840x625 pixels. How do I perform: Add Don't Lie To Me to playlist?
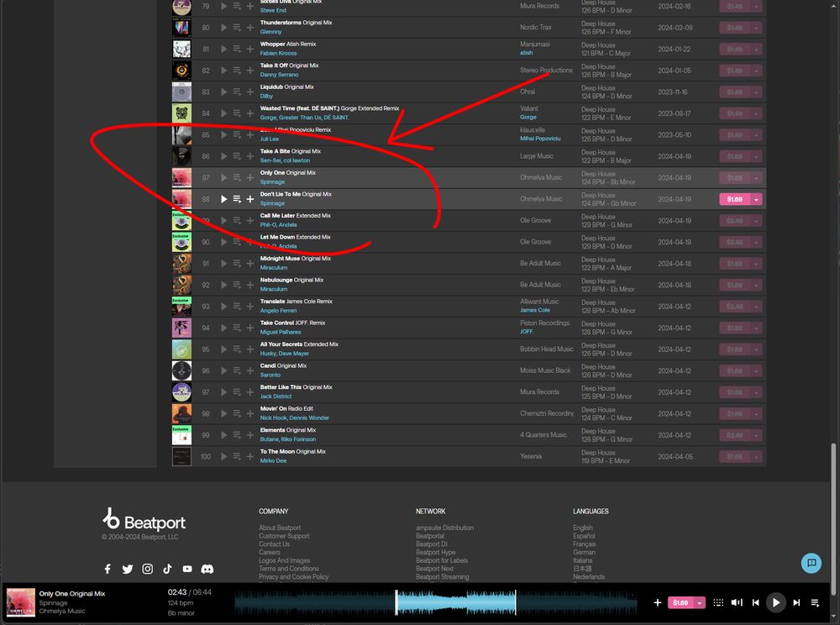coord(250,199)
